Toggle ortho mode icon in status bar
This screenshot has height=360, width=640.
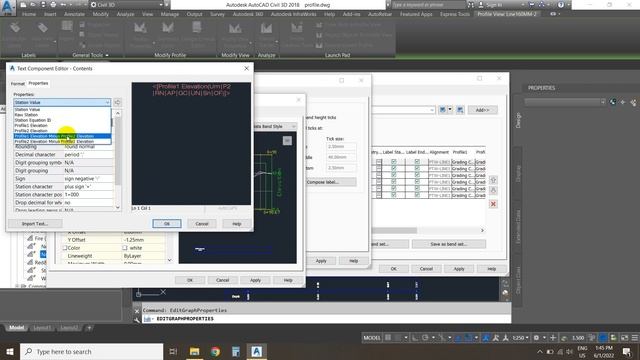[x=415, y=338]
